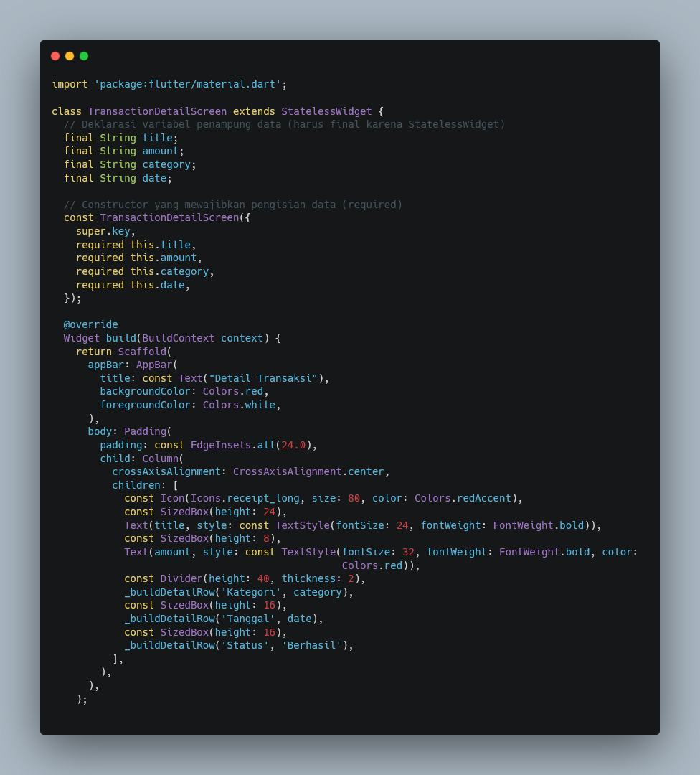The width and height of the screenshot is (700, 775).
Task: Click the yellow minimize dot
Action: coord(70,56)
